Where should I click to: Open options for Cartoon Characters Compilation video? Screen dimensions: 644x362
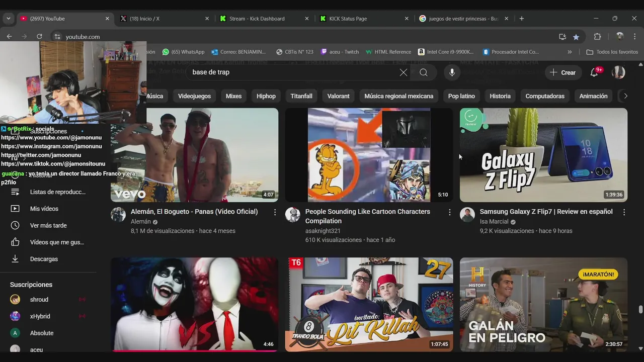tap(449, 212)
